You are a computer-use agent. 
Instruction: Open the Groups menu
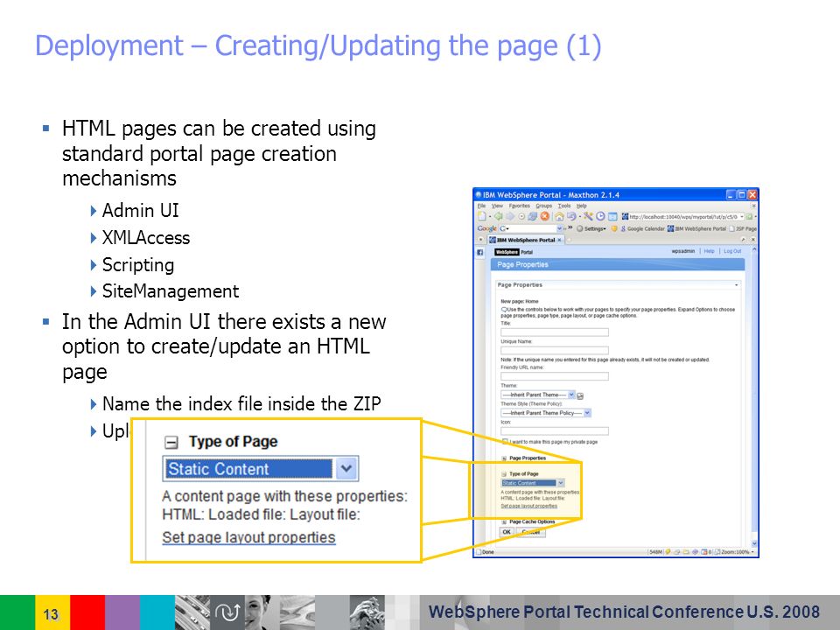click(543, 206)
